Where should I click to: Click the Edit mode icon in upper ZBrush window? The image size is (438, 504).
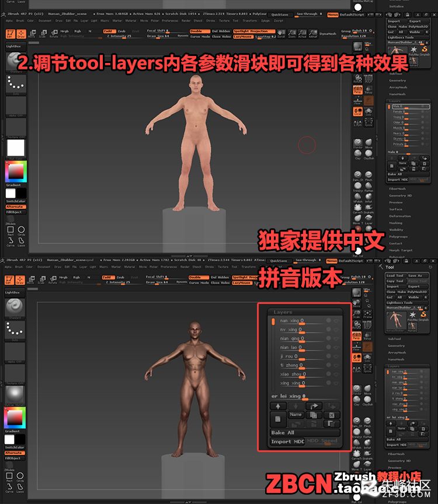click(x=11, y=33)
